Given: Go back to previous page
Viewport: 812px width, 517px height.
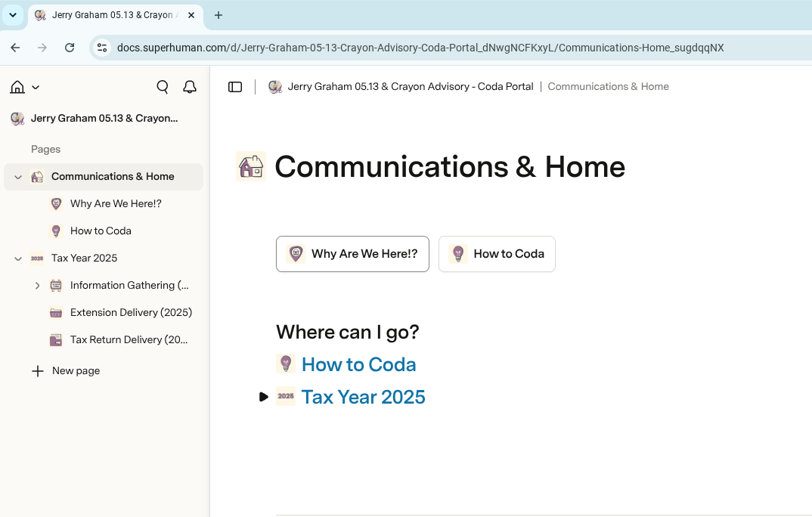Looking at the screenshot, I should click(16, 48).
